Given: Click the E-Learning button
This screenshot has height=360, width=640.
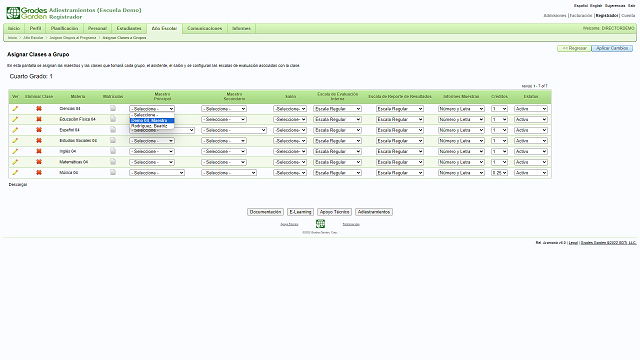Looking at the screenshot, I should tap(300, 212).
